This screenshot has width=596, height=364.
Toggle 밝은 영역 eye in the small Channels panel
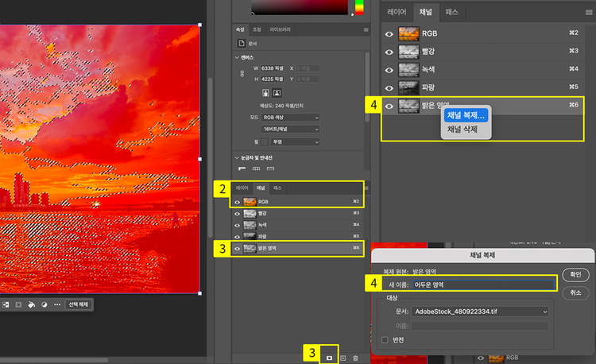pyautogui.click(x=237, y=249)
